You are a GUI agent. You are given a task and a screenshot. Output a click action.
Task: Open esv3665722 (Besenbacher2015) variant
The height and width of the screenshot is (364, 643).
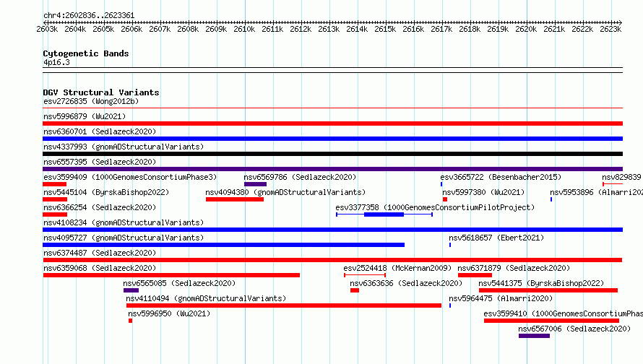point(501,177)
